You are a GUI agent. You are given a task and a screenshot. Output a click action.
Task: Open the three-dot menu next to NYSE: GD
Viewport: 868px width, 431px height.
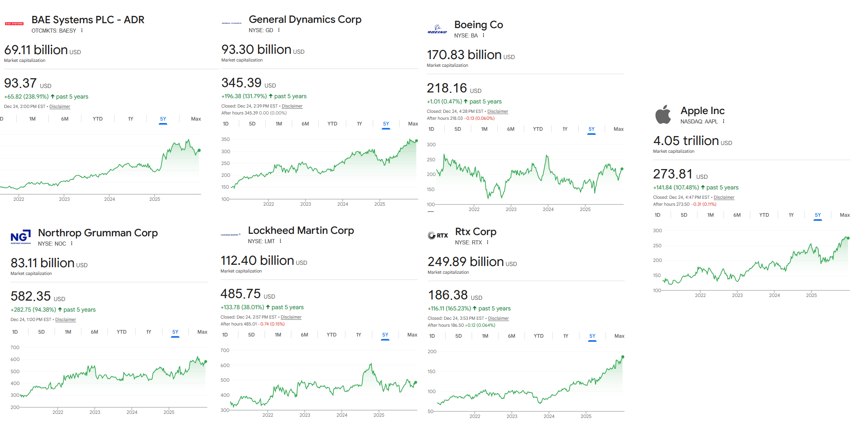point(279,30)
